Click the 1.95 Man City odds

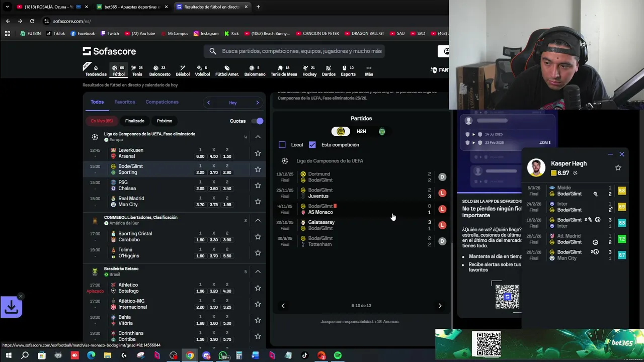227,205
